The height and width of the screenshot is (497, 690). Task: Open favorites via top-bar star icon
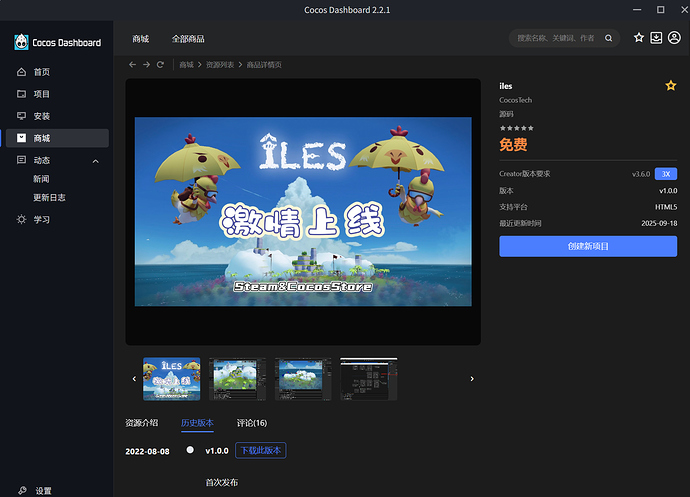pyautogui.click(x=639, y=38)
